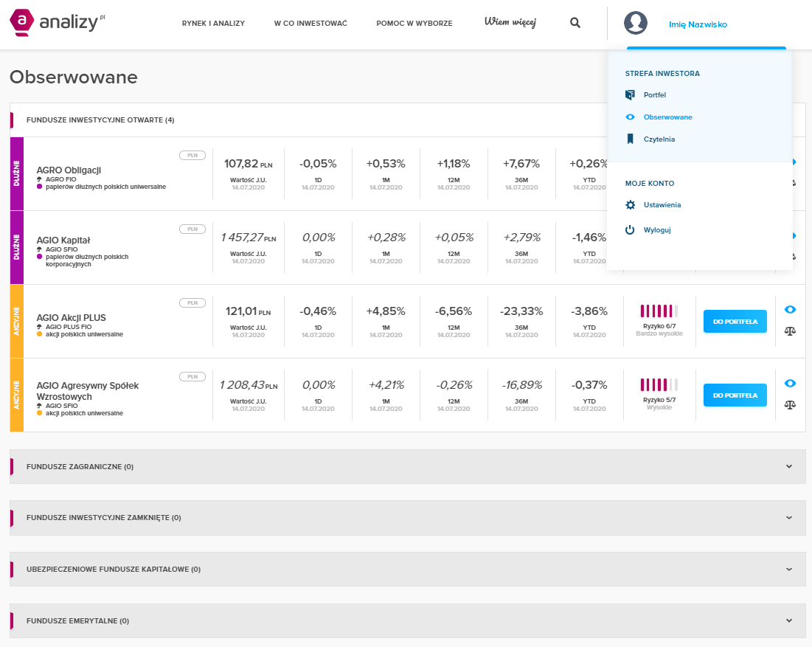
Task: Click the Wyloguj power icon
Action: click(630, 230)
